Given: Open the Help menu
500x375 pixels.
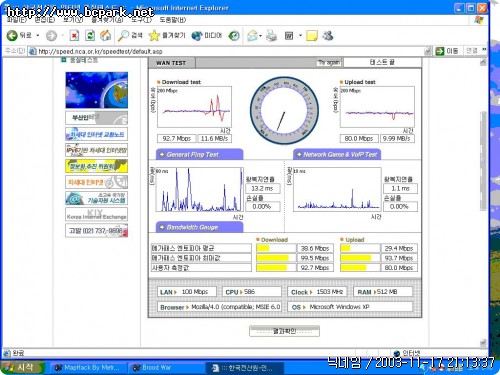Looking at the screenshot, I should 172,20.
